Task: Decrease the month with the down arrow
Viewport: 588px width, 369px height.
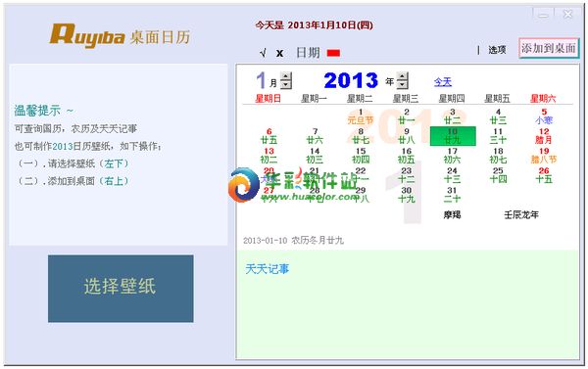Action: 286,84
